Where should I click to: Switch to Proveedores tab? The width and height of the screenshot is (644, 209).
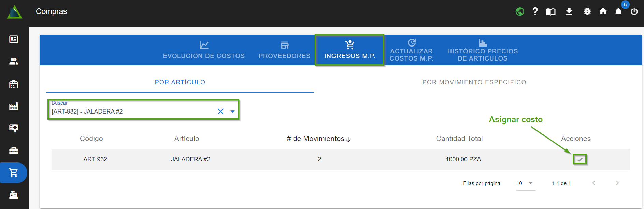(284, 50)
